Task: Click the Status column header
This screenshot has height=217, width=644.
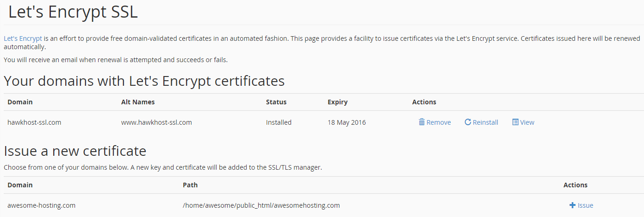Action: click(x=276, y=102)
